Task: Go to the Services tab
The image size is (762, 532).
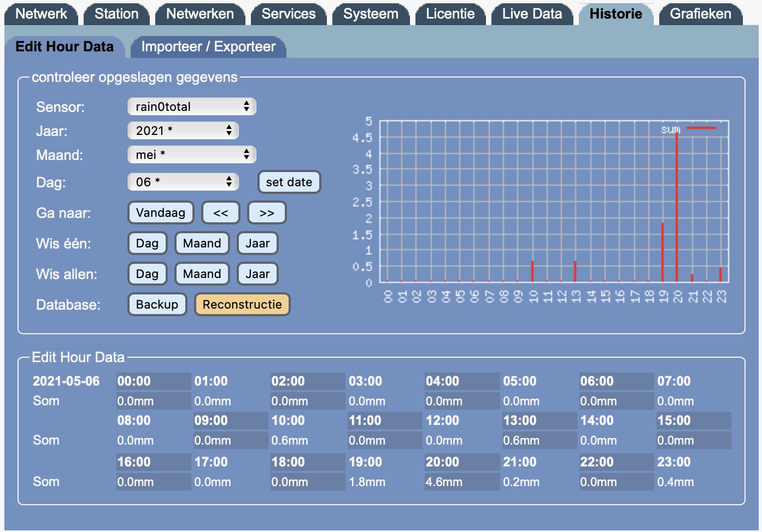Action: [289, 14]
